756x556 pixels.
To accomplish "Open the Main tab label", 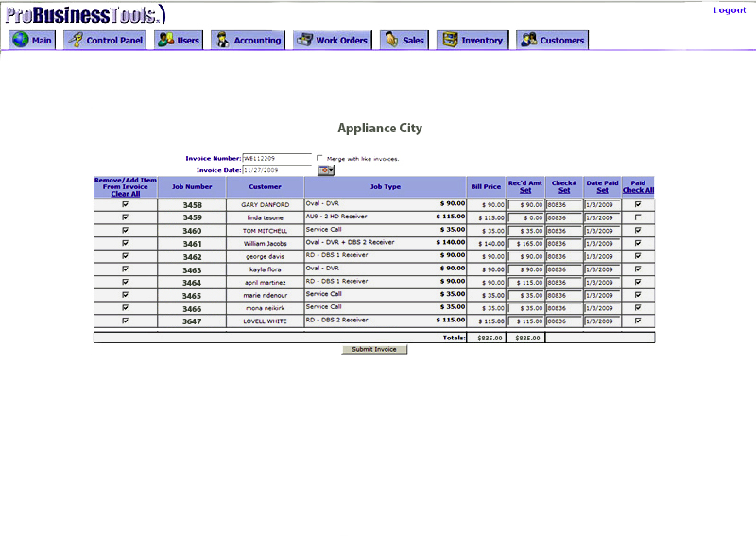I will pos(42,41).
